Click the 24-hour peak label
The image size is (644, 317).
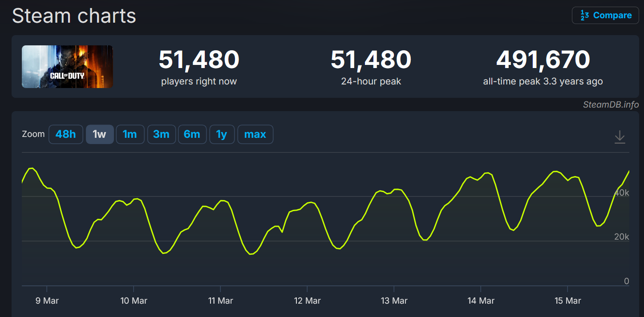pyautogui.click(x=371, y=82)
